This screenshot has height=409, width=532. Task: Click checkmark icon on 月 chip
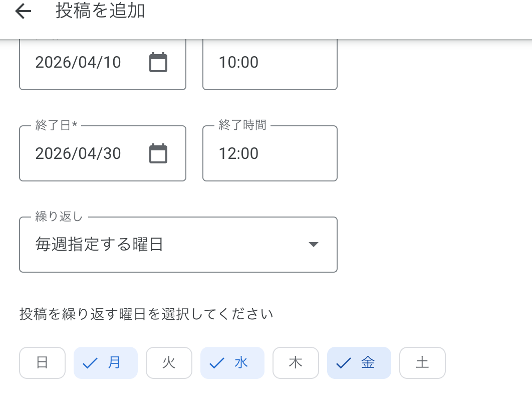click(x=90, y=363)
